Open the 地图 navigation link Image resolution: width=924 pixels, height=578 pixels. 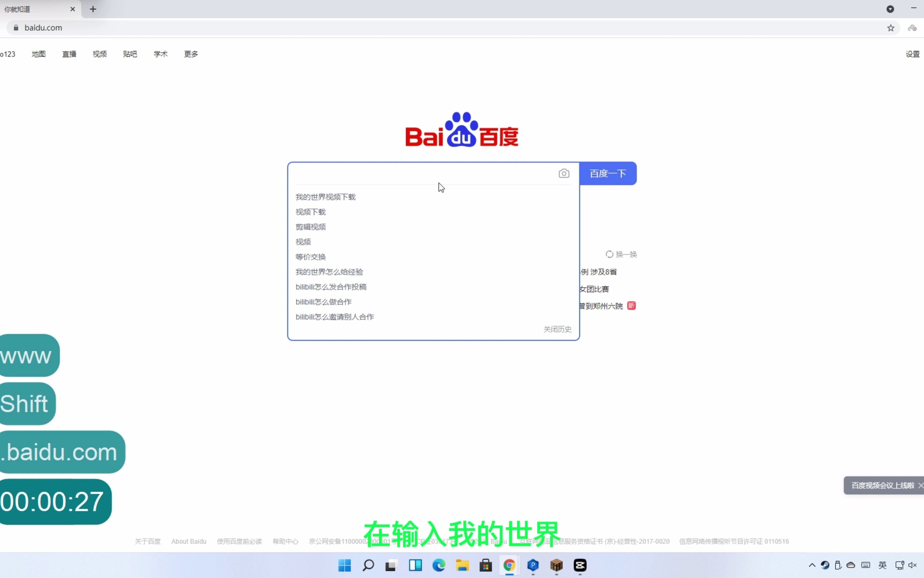pos(38,54)
